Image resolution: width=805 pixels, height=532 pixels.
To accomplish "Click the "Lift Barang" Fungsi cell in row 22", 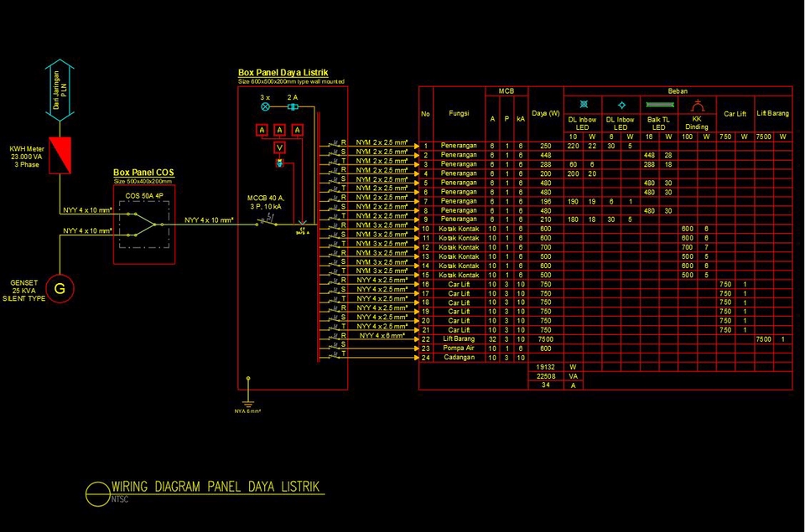I will pyautogui.click(x=459, y=339).
